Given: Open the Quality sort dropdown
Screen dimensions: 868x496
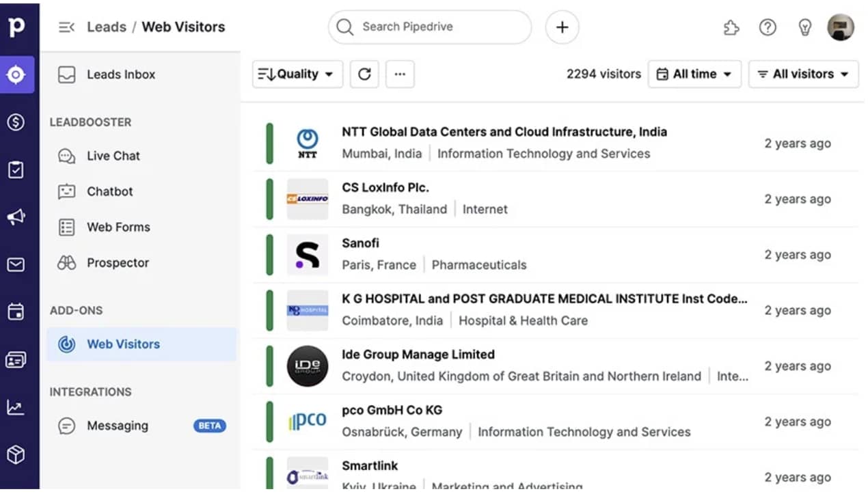Looking at the screenshot, I should 297,74.
